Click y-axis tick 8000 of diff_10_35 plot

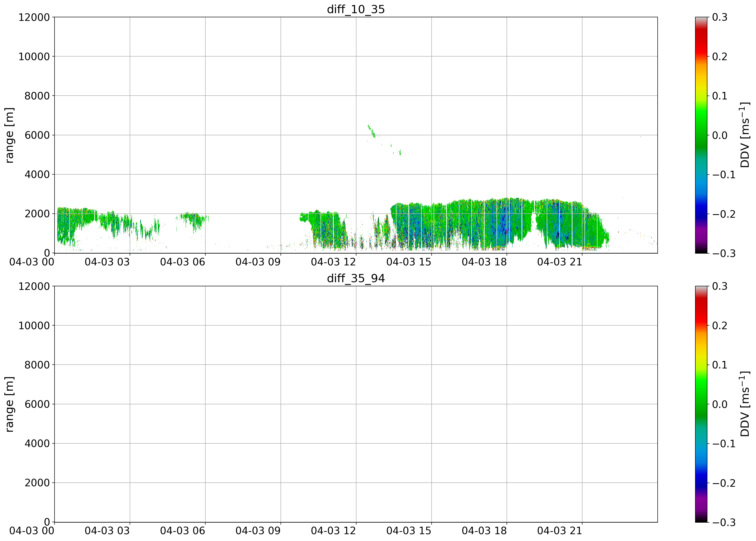37,96
